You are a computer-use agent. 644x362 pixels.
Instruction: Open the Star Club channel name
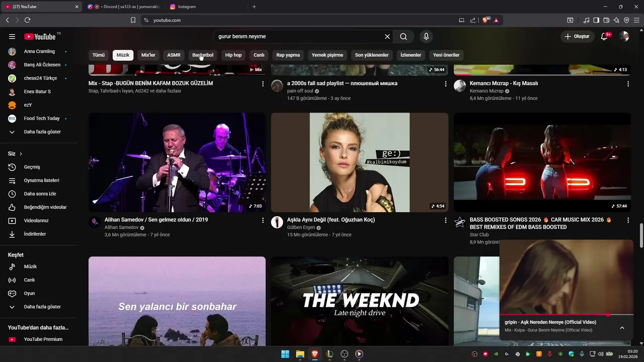pyautogui.click(x=479, y=235)
